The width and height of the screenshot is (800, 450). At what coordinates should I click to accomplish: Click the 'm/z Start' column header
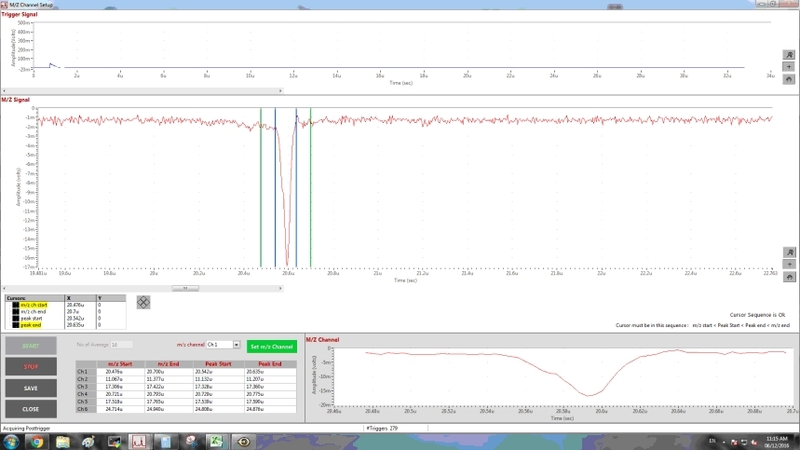[x=120, y=364]
